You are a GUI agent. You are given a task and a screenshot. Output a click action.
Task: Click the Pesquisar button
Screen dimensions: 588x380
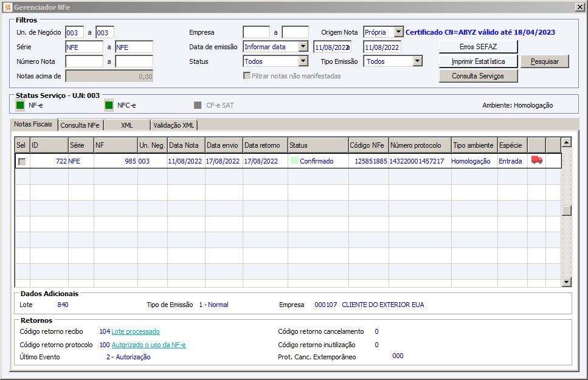coord(544,61)
